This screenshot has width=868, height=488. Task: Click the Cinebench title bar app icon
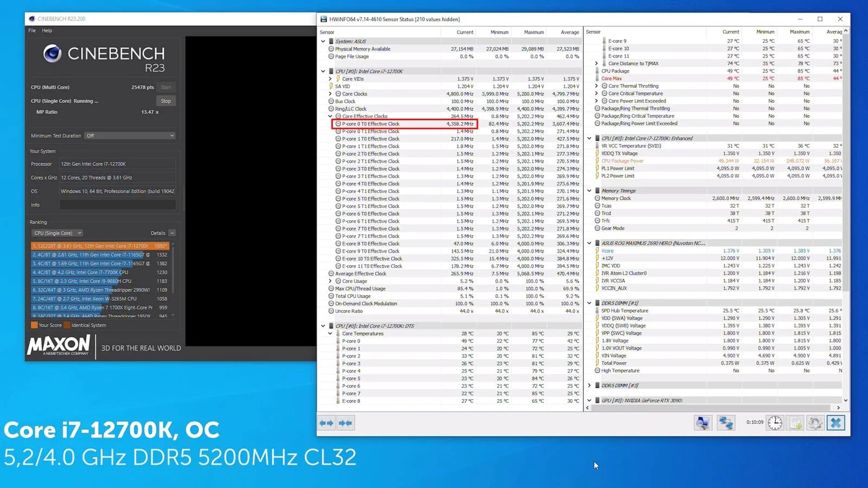point(32,19)
